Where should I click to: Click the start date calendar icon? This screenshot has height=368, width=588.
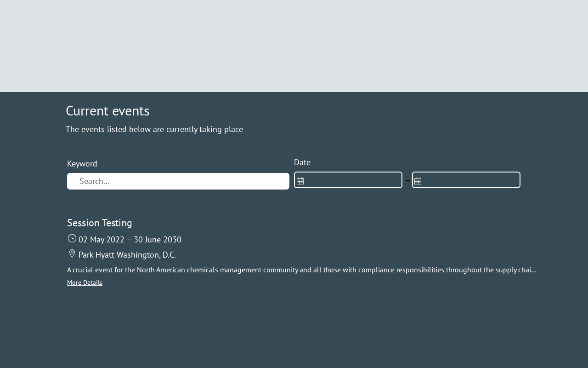coord(300,181)
